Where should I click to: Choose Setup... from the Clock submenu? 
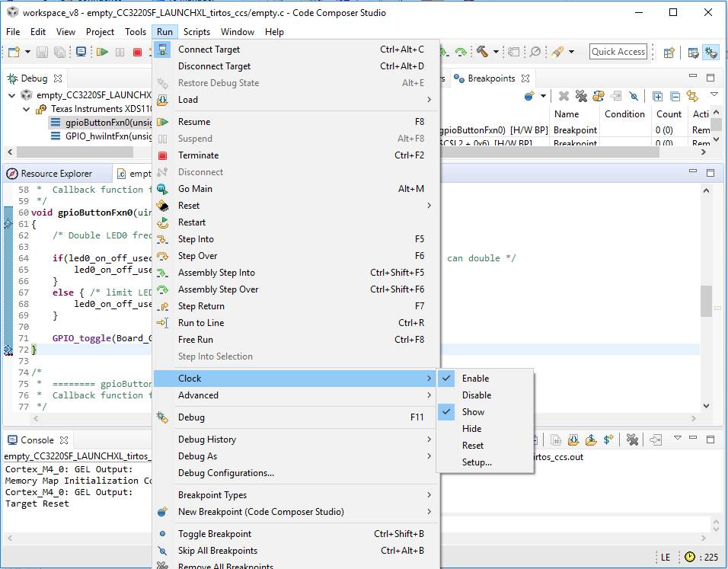pos(477,462)
